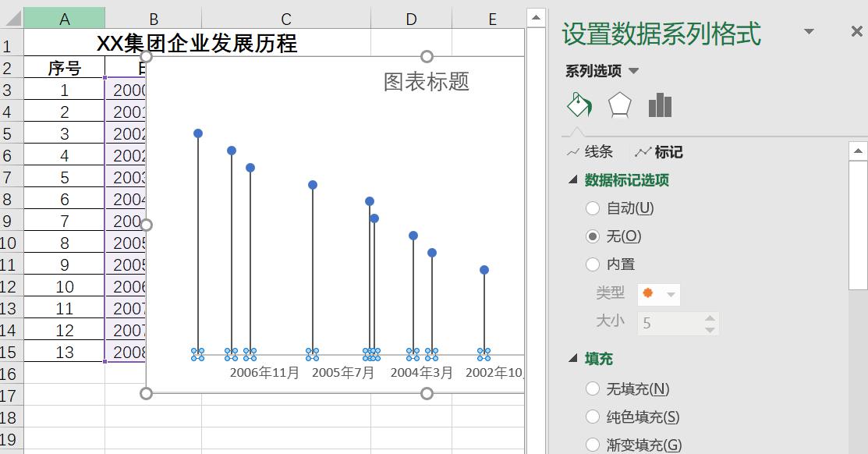The image size is (868, 454).
Task: Collapse the 填充 section
Action: [x=573, y=359]
